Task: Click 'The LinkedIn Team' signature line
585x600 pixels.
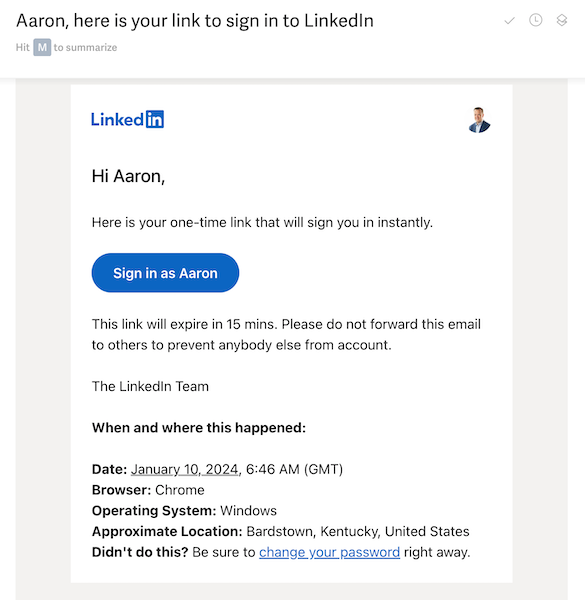Action: coord(150,386)
